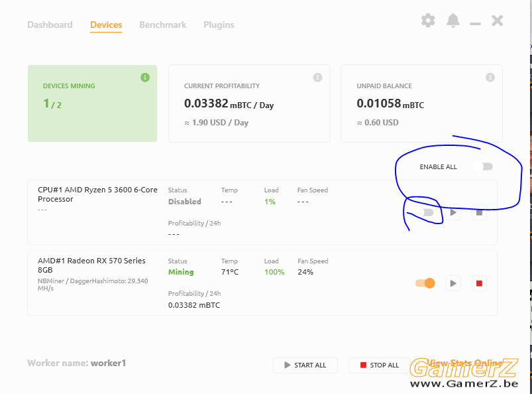532x394 pixels.
Task: Click the 1% load value for CPU#1
Action: click(x=270, y=202)
